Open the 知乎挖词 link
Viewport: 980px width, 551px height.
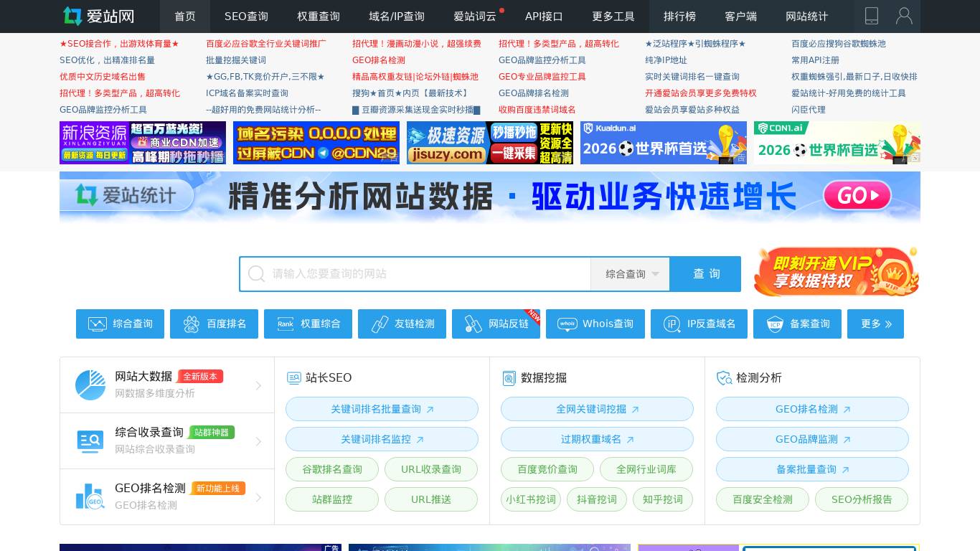click(663, 499)
